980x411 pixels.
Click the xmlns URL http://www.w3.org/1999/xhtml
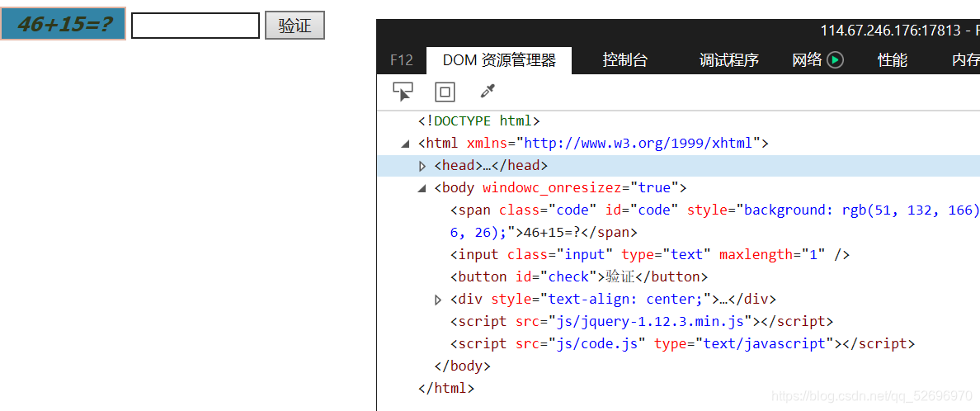click(x=638, y=144)
